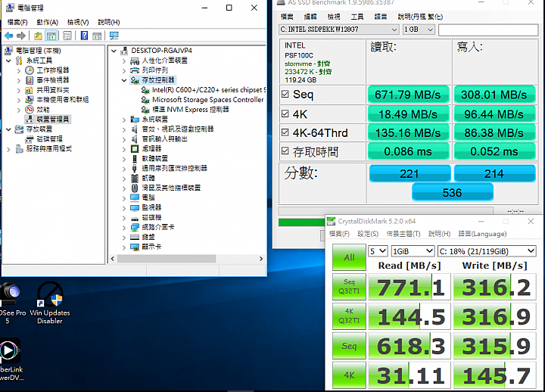Screen dimensions: 545x392
Task: Click the 4K Q32T1 test button
Action: [x=349, y=316]
